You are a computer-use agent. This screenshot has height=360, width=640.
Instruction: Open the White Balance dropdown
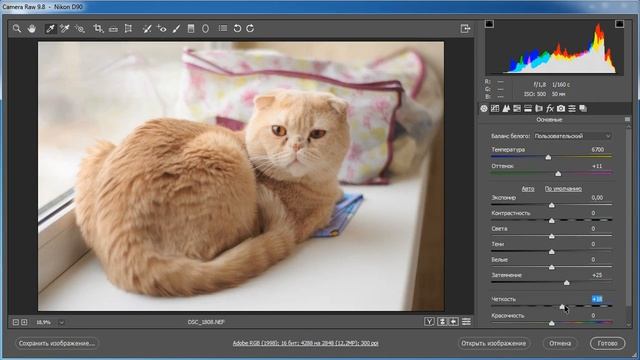tap(572, 136)
